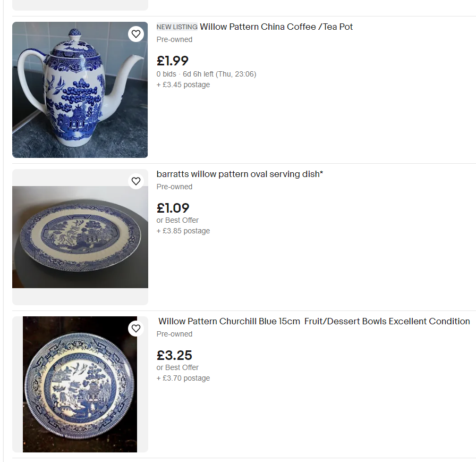Viewport: 476px width, 462px height.
Task: Open Willow Pattern Churchill Blue 15cm Bowls title
Action: [x=314, y=321]
